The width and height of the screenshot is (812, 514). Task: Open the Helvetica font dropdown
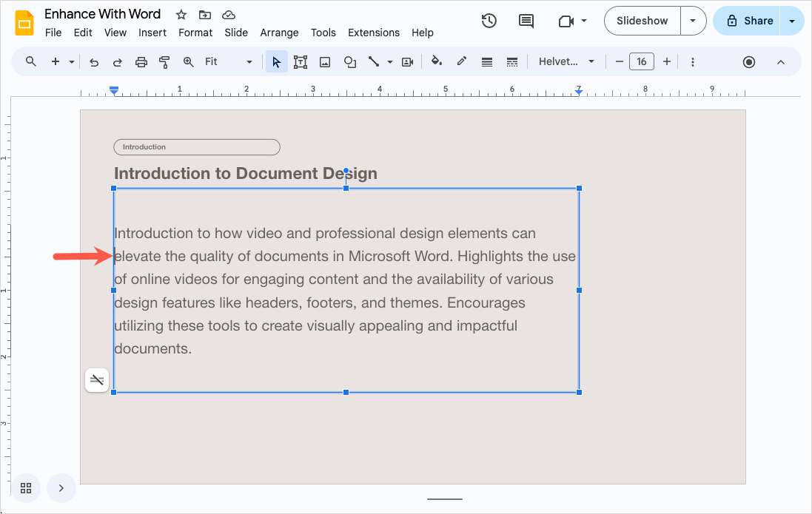tap(566, 61)
